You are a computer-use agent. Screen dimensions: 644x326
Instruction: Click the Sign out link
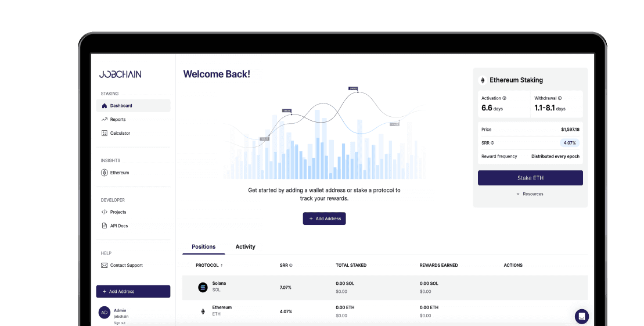119,323
